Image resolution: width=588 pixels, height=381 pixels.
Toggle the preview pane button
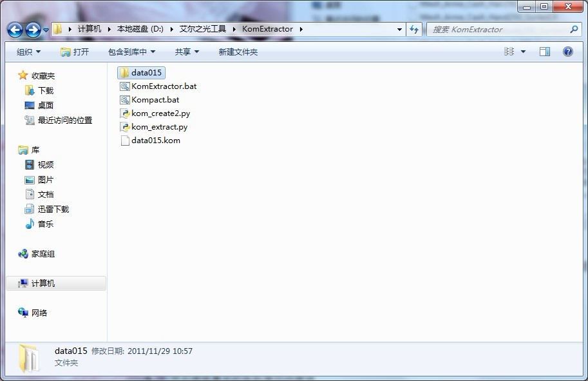point(544,52)
